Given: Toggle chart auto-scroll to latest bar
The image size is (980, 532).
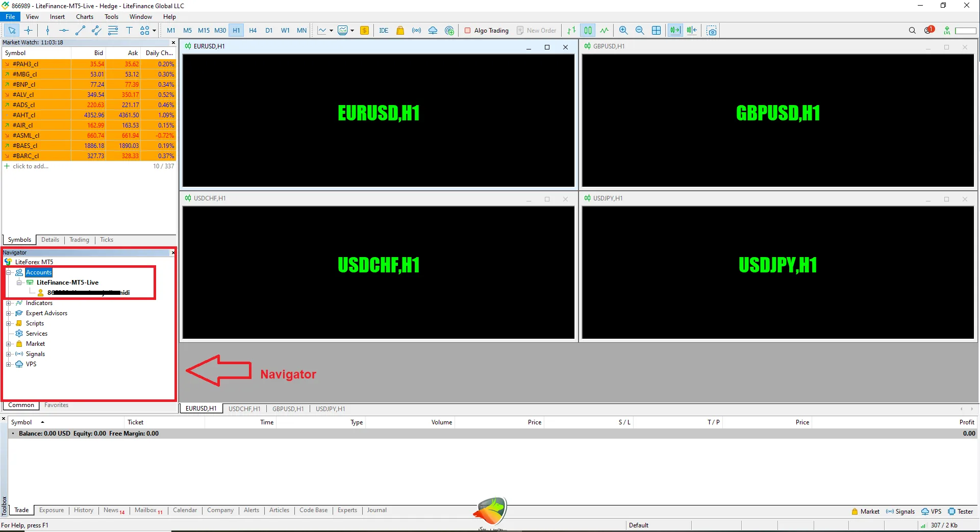Looking at the screenshot, I should click(x=675, y=31).
